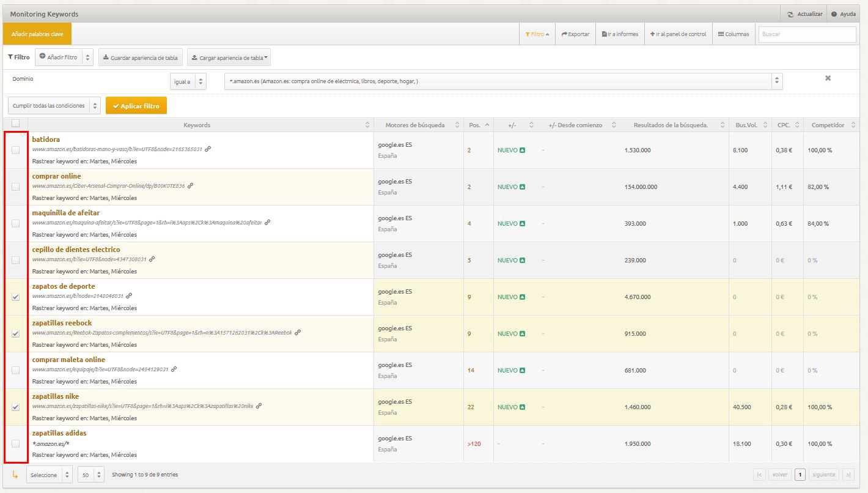Screen dimensions: 868x493
Task: Click into the Buscar search field
Action: [807, 34]
